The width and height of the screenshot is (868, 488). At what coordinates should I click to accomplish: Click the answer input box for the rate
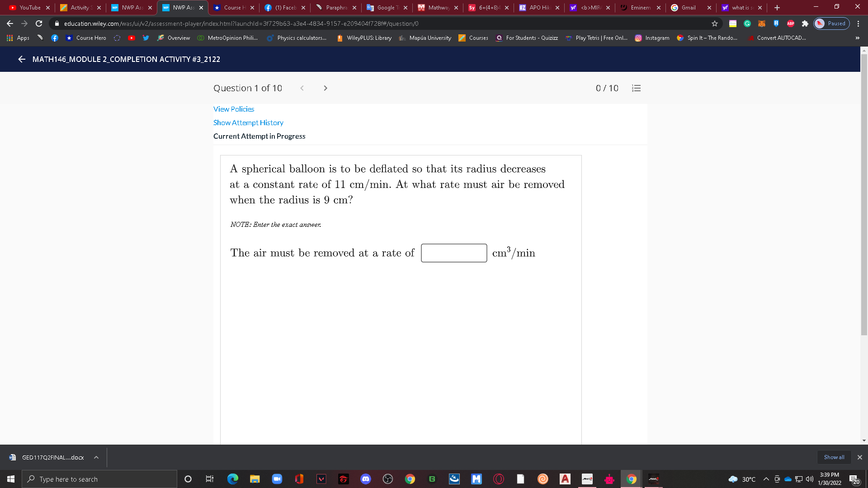coord(453,253)
